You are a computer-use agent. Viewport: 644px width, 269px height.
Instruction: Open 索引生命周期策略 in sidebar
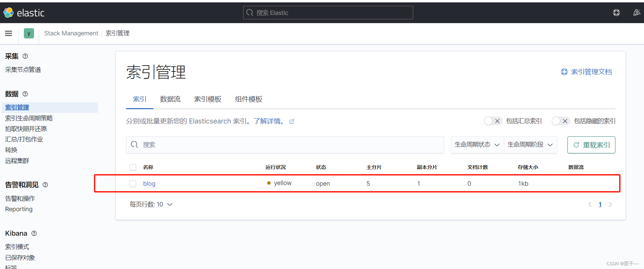(29, 118)
